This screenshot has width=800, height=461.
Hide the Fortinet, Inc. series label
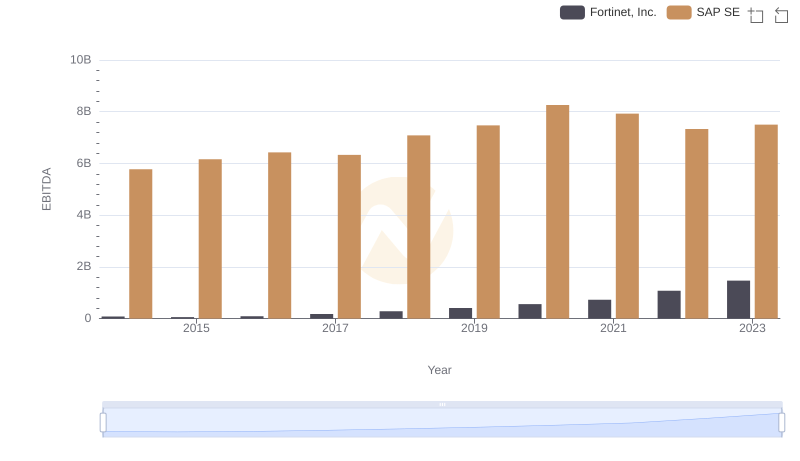[622, 12]
